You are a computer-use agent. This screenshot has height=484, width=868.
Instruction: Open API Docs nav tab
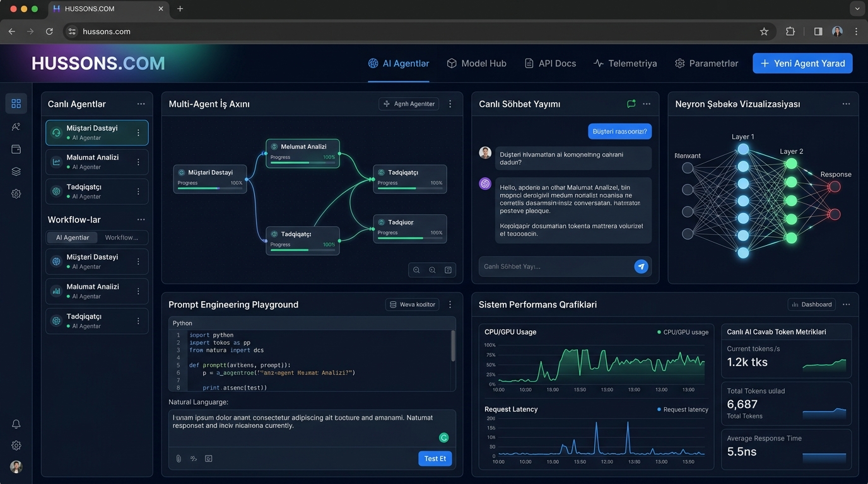click(550, 64)
